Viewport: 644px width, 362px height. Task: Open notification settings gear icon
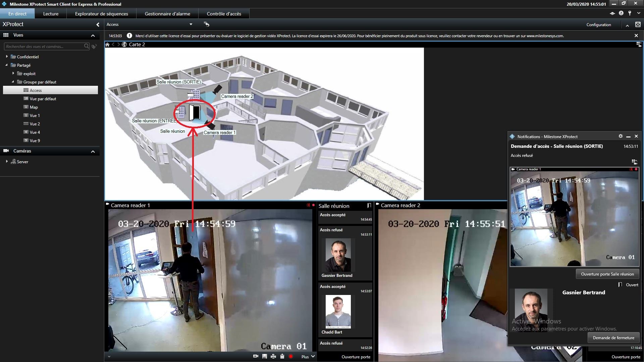coord(621,136)
